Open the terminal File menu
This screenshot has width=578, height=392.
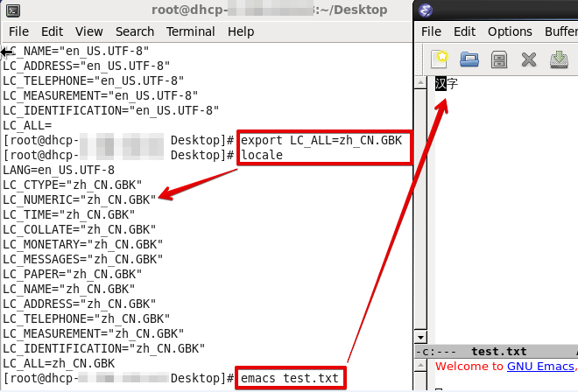(x=18, y=31)
